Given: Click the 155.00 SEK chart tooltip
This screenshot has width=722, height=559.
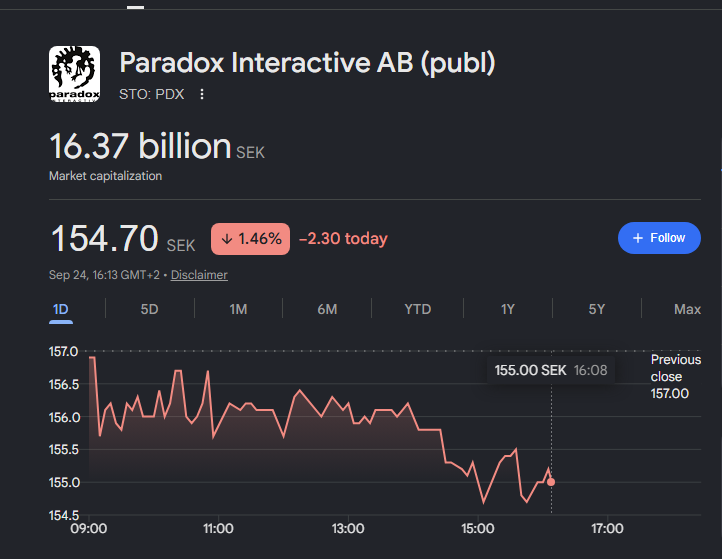Looking at the screenshot, I should point(551,370).
